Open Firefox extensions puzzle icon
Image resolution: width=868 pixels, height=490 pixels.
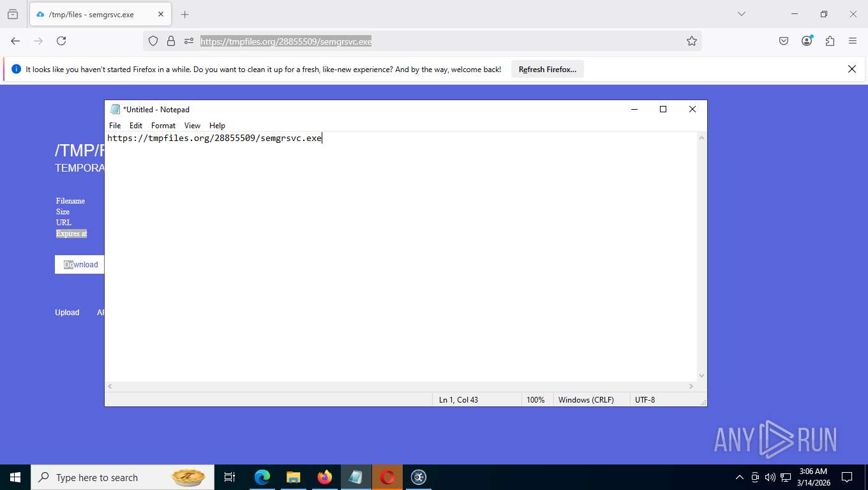coord(830,41)
